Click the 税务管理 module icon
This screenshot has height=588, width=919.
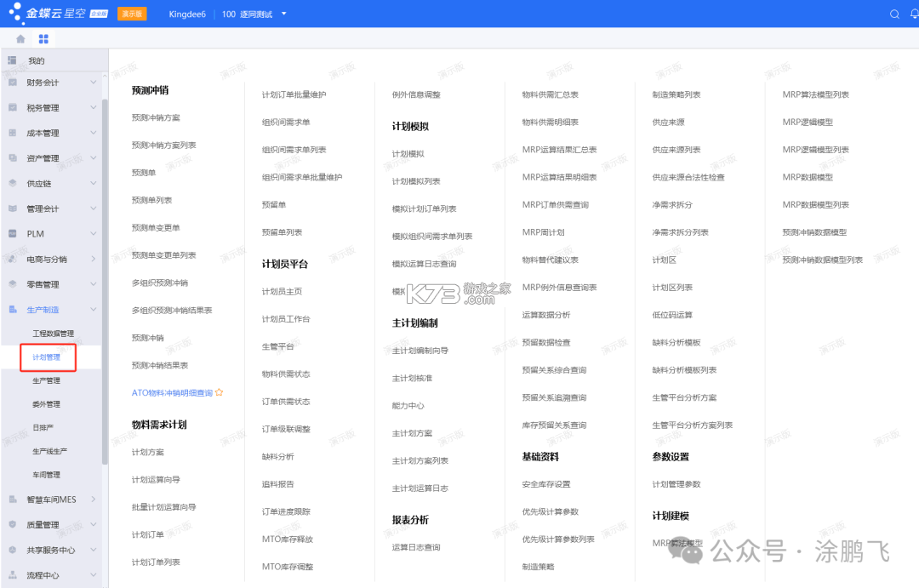coord(12,107)
